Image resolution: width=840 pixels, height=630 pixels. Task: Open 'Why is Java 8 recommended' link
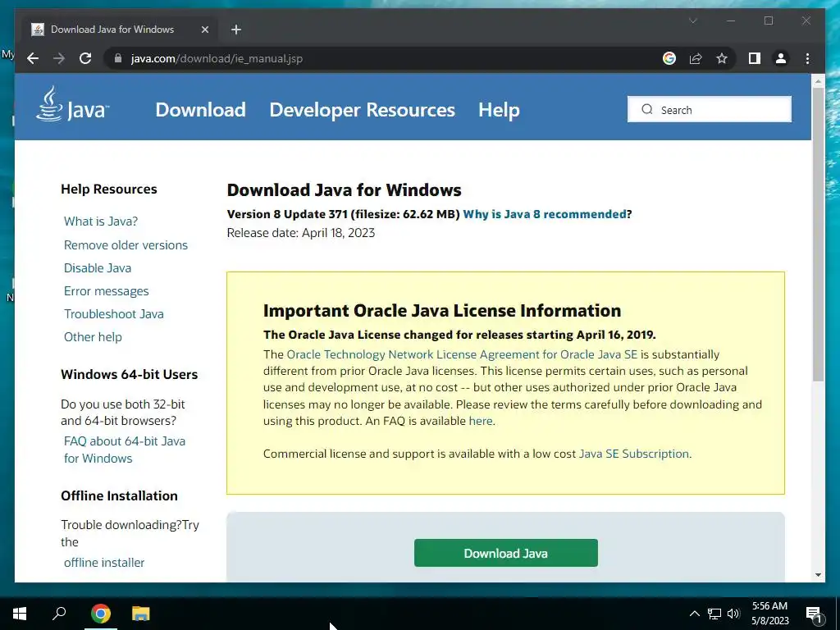tap(545, 214)
